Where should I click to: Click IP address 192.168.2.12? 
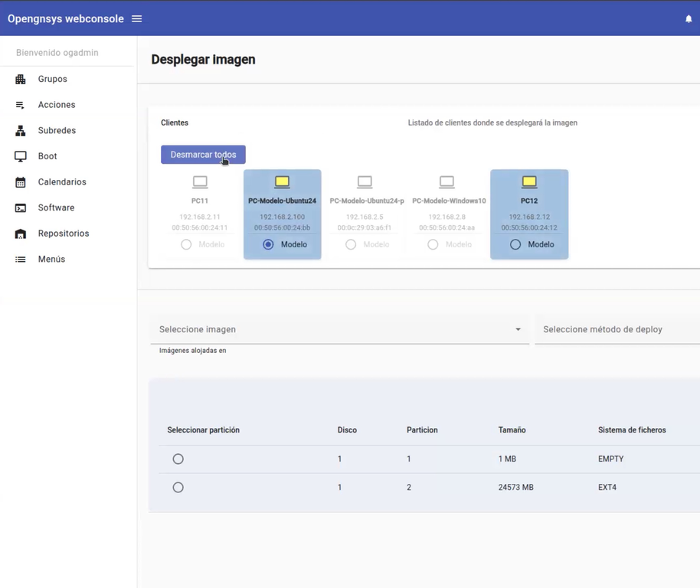(529, 217)
